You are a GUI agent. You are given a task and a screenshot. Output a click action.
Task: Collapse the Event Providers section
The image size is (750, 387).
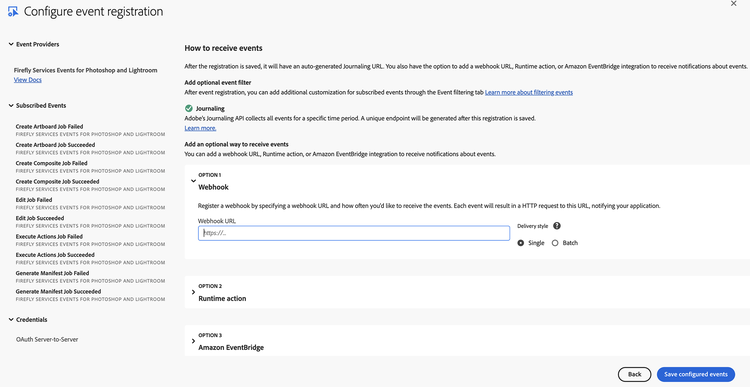coord(11,44)
